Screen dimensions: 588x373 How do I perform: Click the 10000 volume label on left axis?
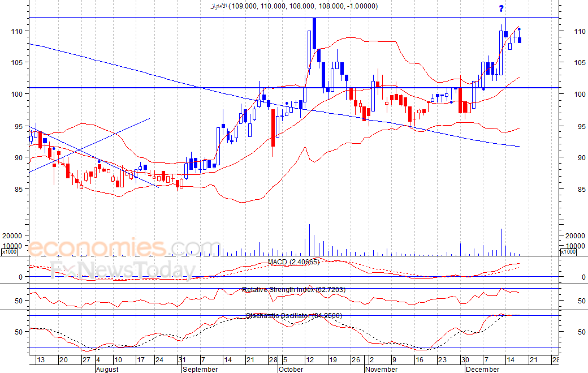point(12,246)
